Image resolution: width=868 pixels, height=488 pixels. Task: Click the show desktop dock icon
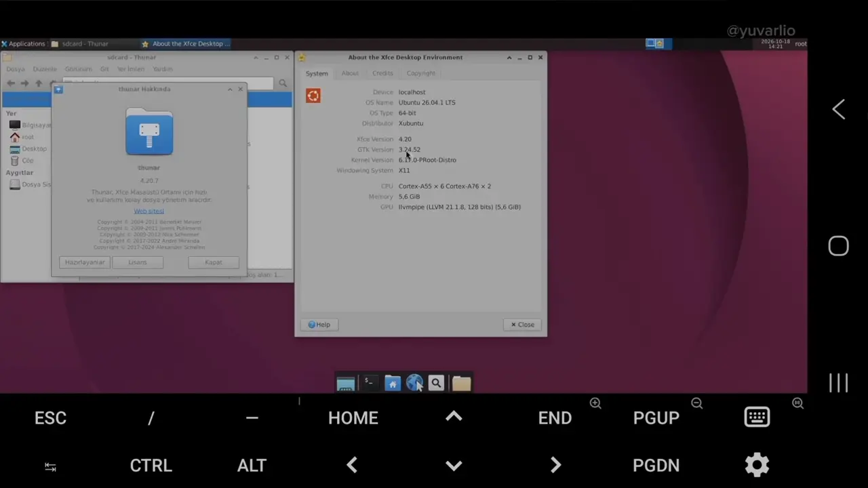click(346, 384)
